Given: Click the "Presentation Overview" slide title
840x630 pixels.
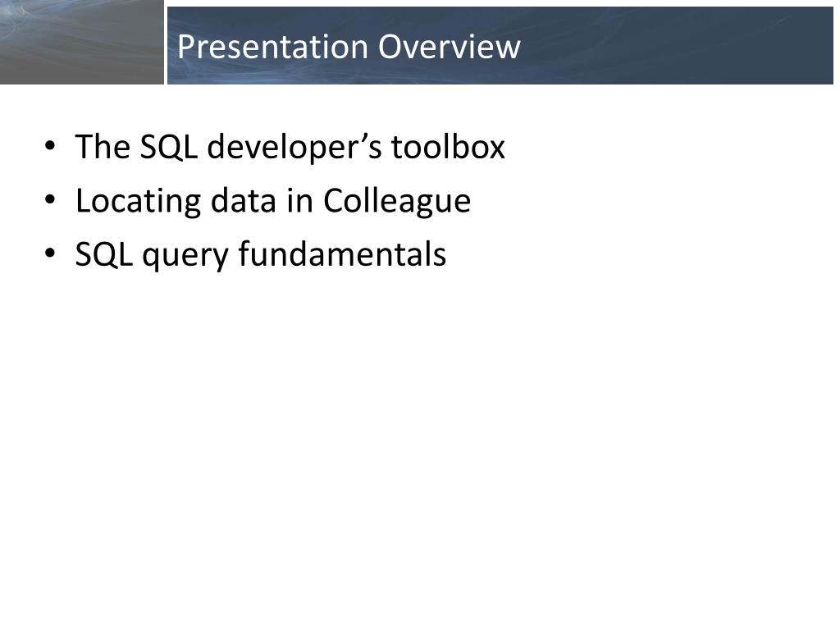Looking at the screenshot, I should tap(349, 47).
